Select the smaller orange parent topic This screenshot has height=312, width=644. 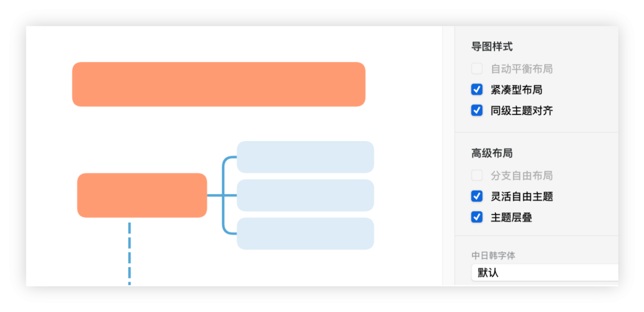(142, 195)
